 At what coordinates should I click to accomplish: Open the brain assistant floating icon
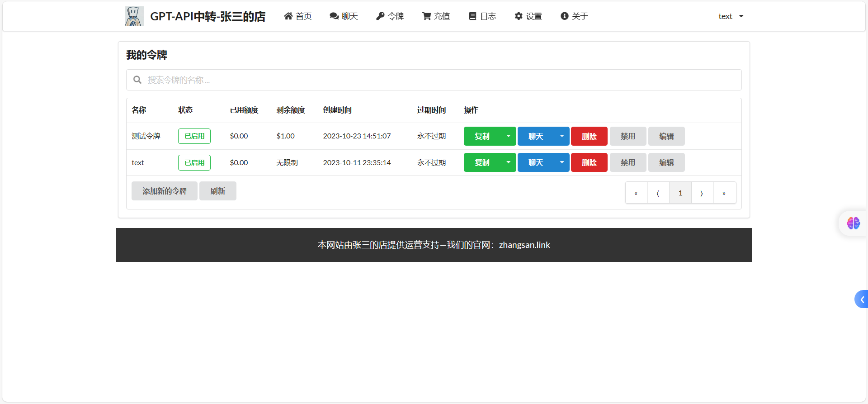pos(854,223)
